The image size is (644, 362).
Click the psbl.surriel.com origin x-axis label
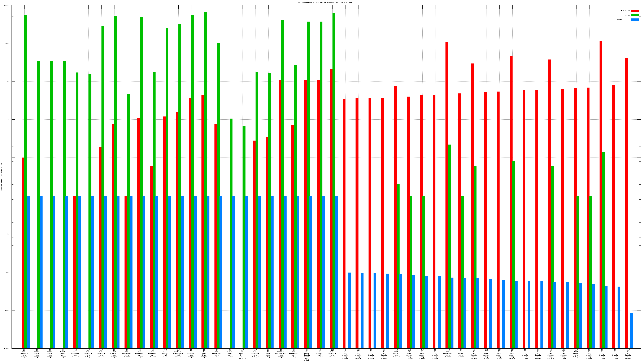click(x=114, y=353)
